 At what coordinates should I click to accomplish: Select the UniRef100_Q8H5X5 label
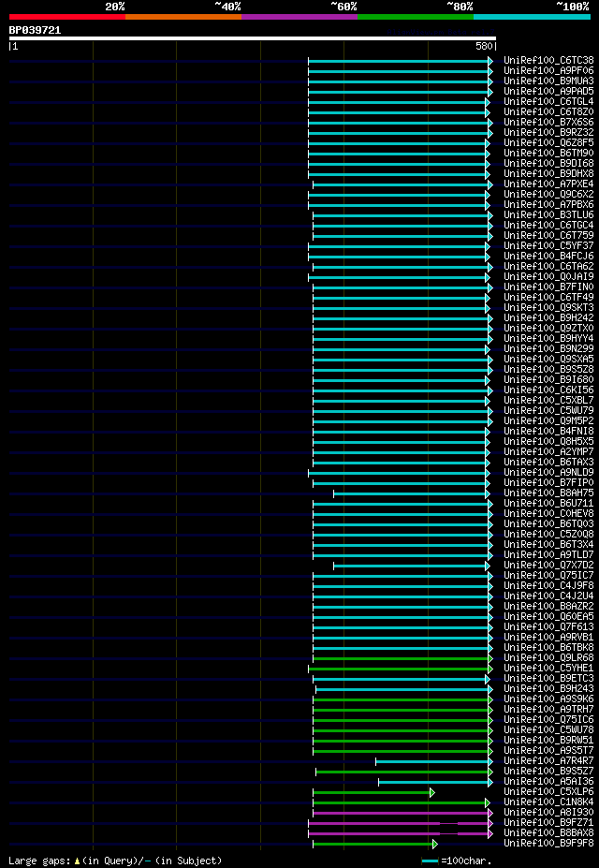[548, 442]
